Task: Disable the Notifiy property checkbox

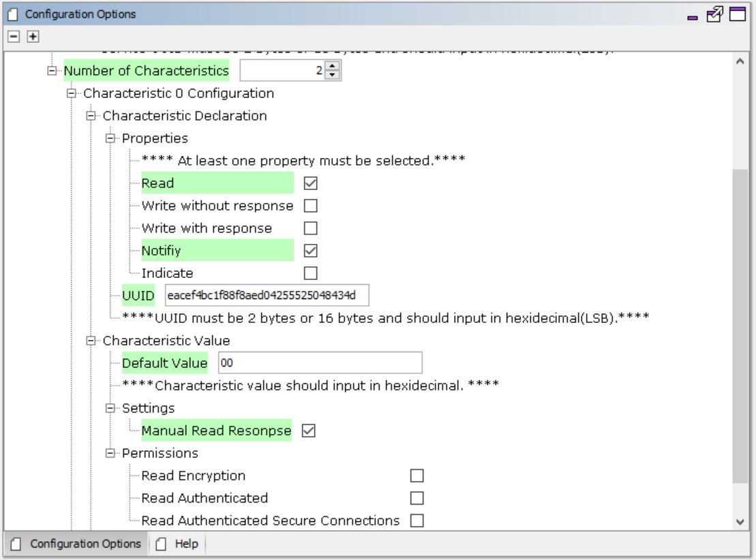Action: (x=310, y=251)
